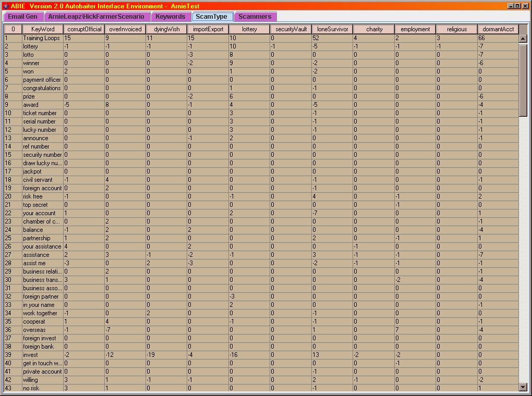
Task: Click the -19 dyingWish value in invest row
Action: pos(167,355)
